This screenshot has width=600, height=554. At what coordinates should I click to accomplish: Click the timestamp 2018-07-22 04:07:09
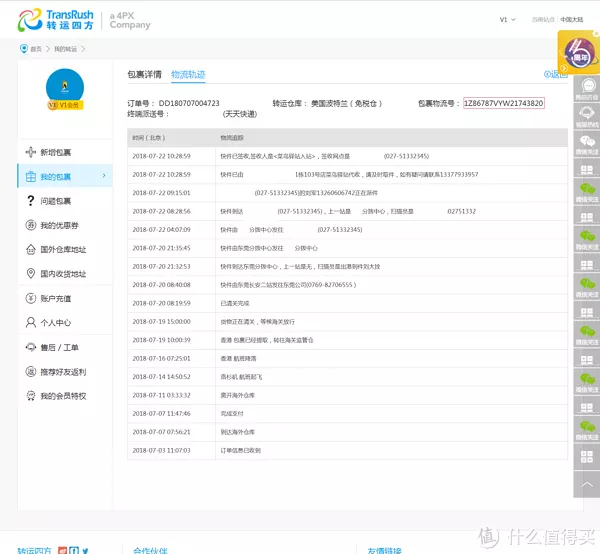point(161,230)
